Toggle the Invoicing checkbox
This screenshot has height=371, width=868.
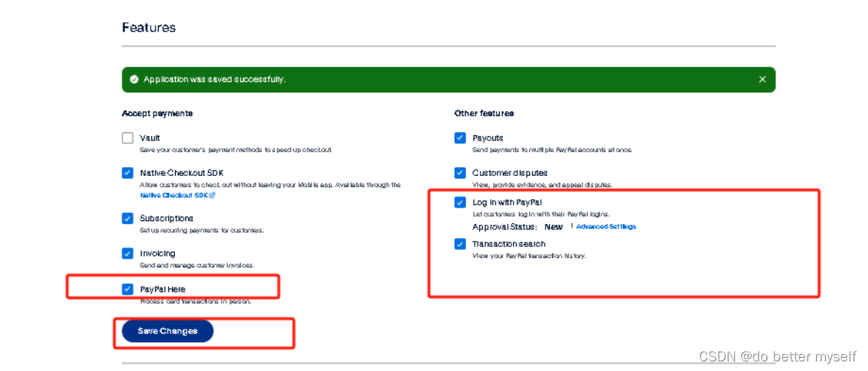coord(127,253)
